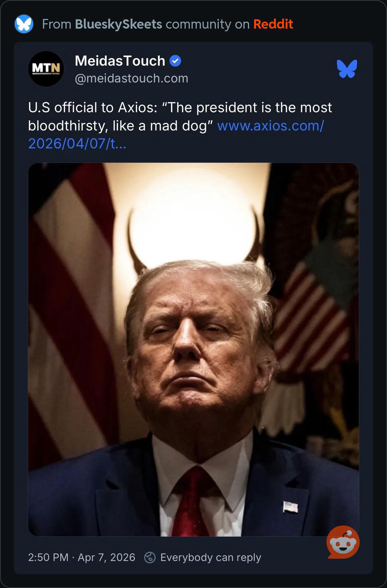Click the blue Bluesky butterfly inside the post card

[x=347, y=69]
